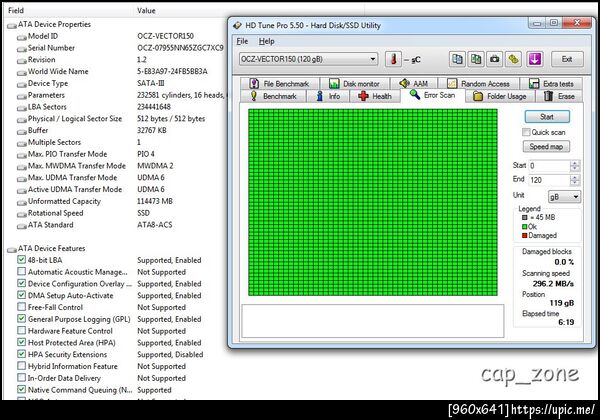This screenshot has width=600, height=420.
Task: Click the Serial Number row icon
Action: (21, 49)
